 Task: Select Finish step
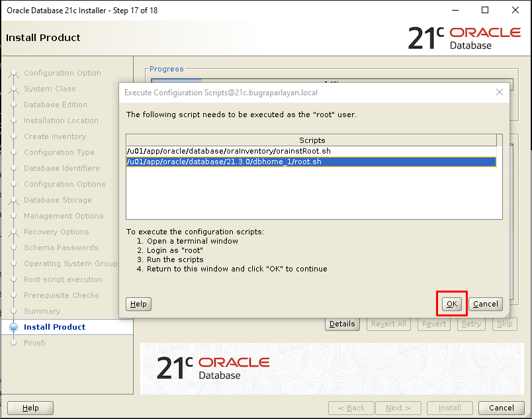pyautogui.click(x=34, y=343)
